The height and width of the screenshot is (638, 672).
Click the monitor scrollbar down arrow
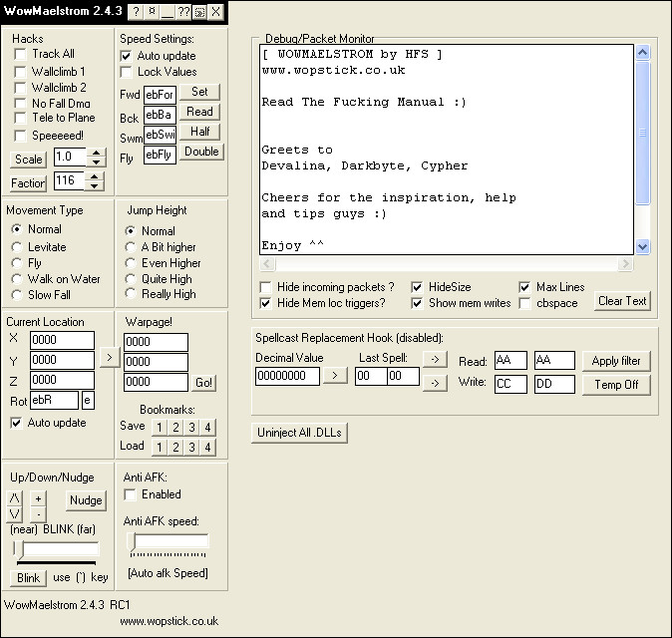pyautogui.click(x=642, y=247)
